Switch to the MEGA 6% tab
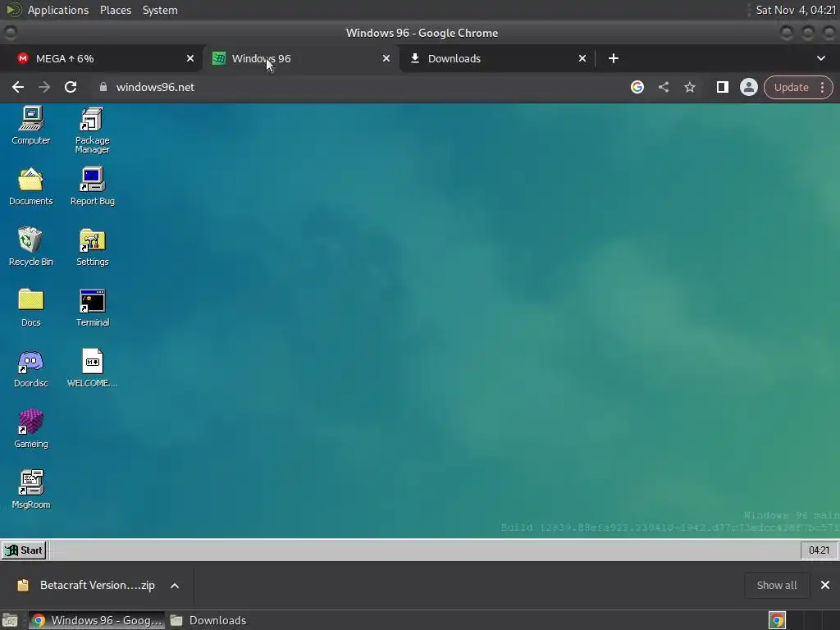The image size is (840, 630). click(x=100, y=58)
